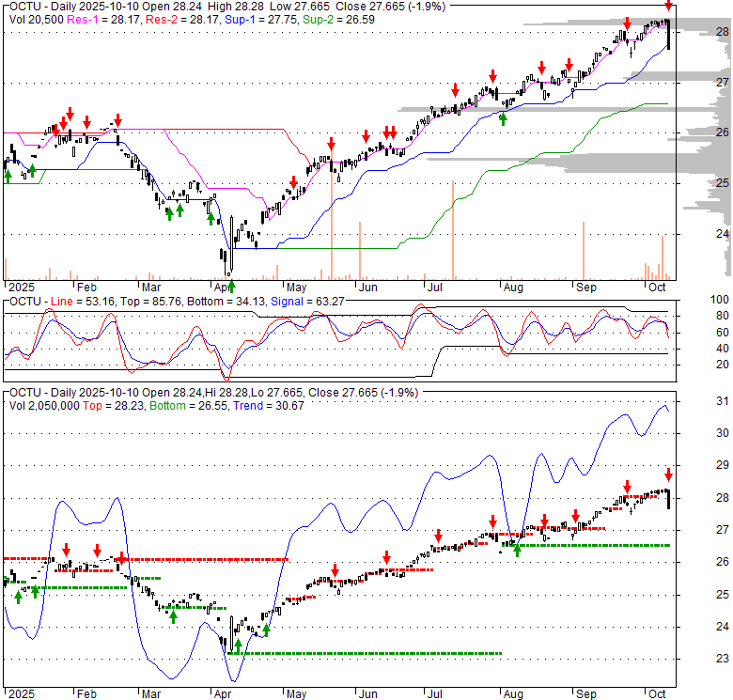
Task: Click the red arrow in mid-May on top chart
Action: tap(331, 144)
